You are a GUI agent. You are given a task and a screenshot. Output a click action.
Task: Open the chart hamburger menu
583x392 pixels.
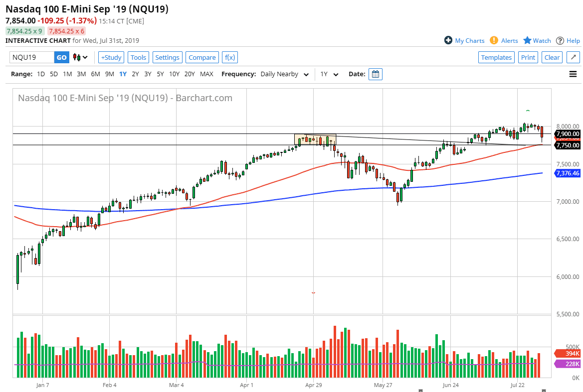pos(573,74)
